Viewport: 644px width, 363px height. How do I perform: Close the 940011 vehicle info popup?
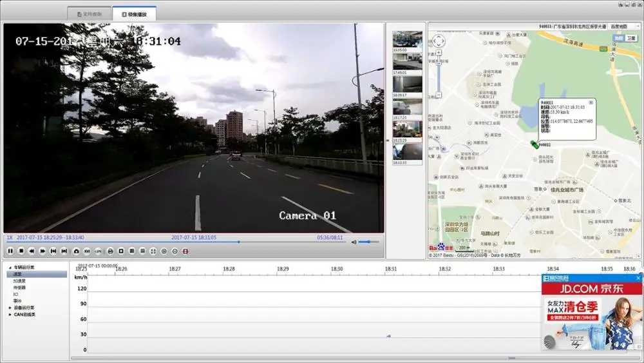592,101
